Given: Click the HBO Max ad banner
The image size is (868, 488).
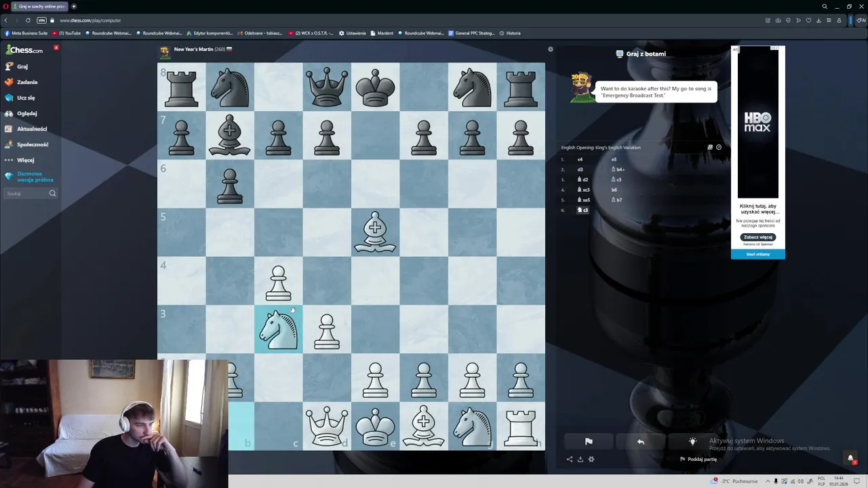Looking at the screenshot, I should (757, 123).
